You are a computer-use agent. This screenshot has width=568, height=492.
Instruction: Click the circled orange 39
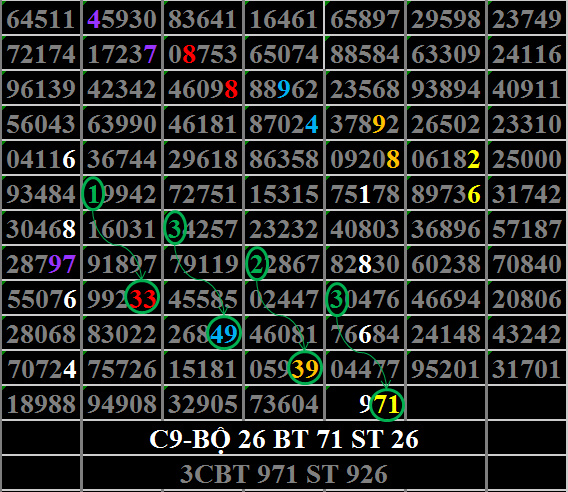305,368
